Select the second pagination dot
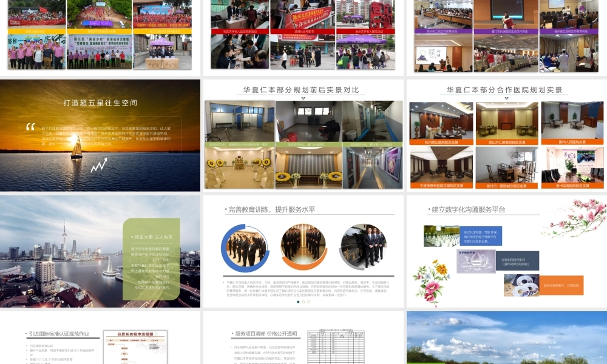607x364 pixels. 303,302
